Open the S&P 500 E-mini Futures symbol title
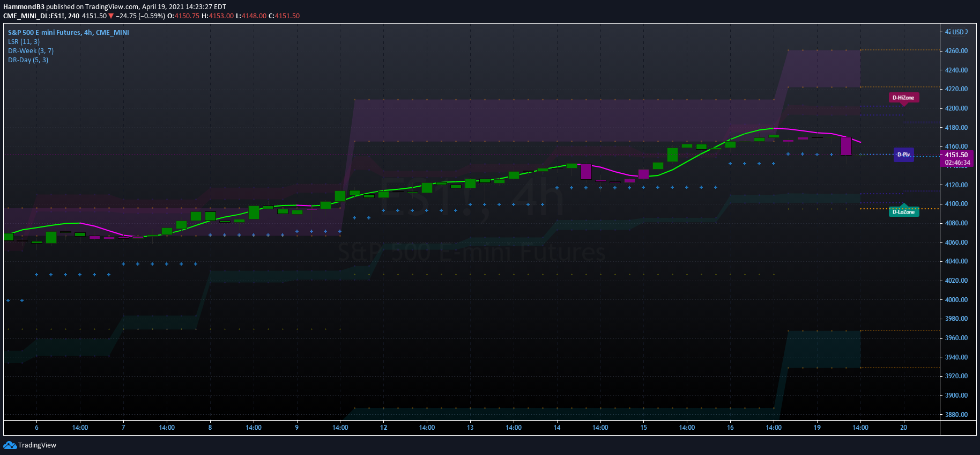The width and height of the screenshot is (980, 455). [x=69, y=33]
